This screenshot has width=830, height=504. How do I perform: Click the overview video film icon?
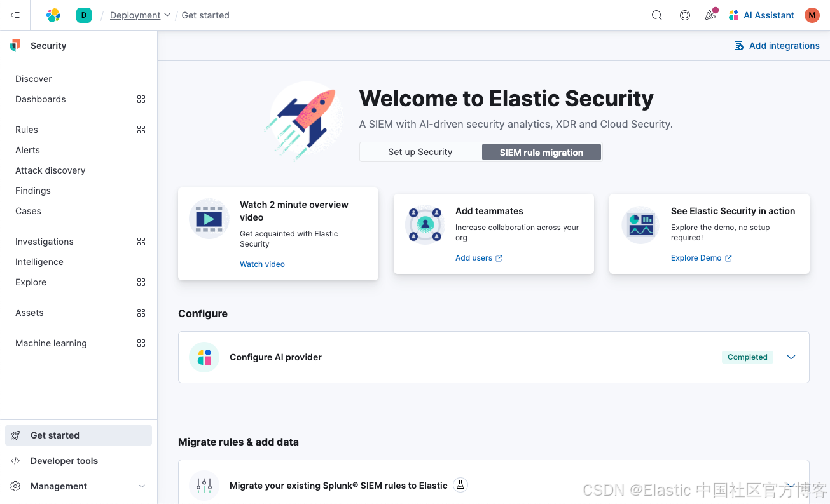[209, 219]
